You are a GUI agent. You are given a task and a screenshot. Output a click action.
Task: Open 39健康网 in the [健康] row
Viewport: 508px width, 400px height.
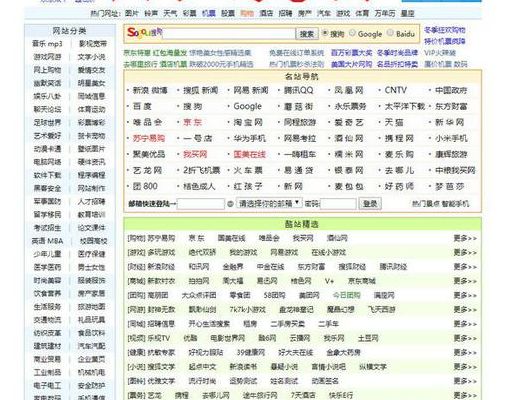[x=251, y=352]
